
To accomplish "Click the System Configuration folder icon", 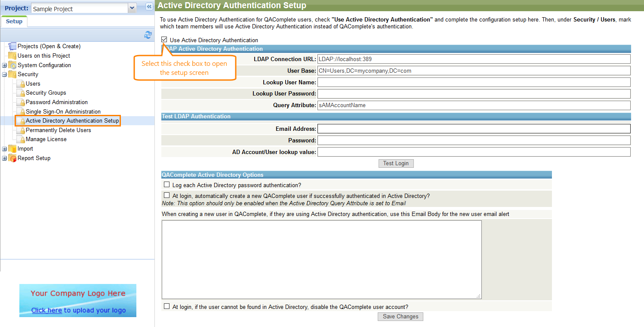I will [12, 65].
